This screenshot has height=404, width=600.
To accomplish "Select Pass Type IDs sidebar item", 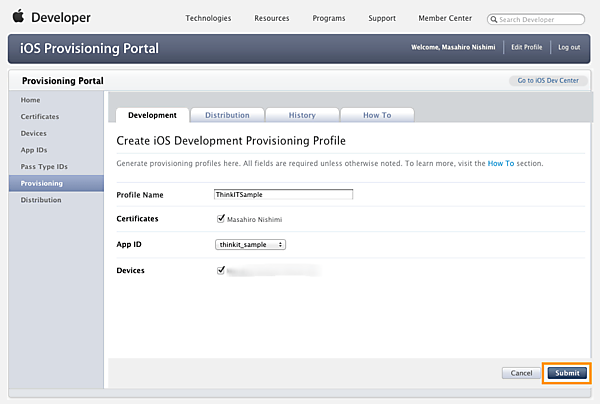I will 44,166.
